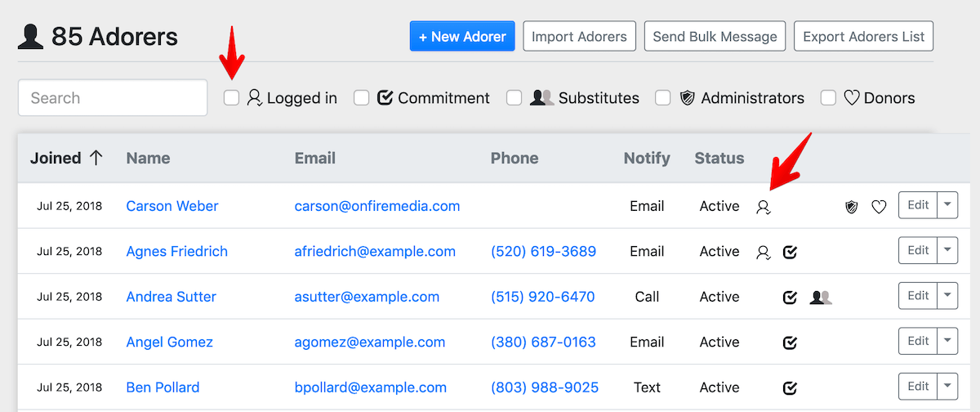This screenshot has width=980, height=412.
Task: Expand Edit dropdown for Andrea Sutter
Action: point(947,296)
